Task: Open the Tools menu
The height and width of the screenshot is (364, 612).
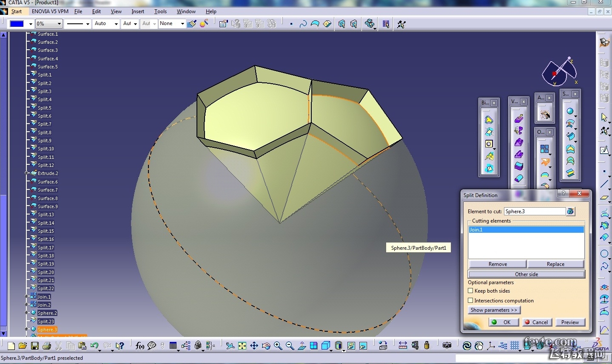Action: [160, 11]
